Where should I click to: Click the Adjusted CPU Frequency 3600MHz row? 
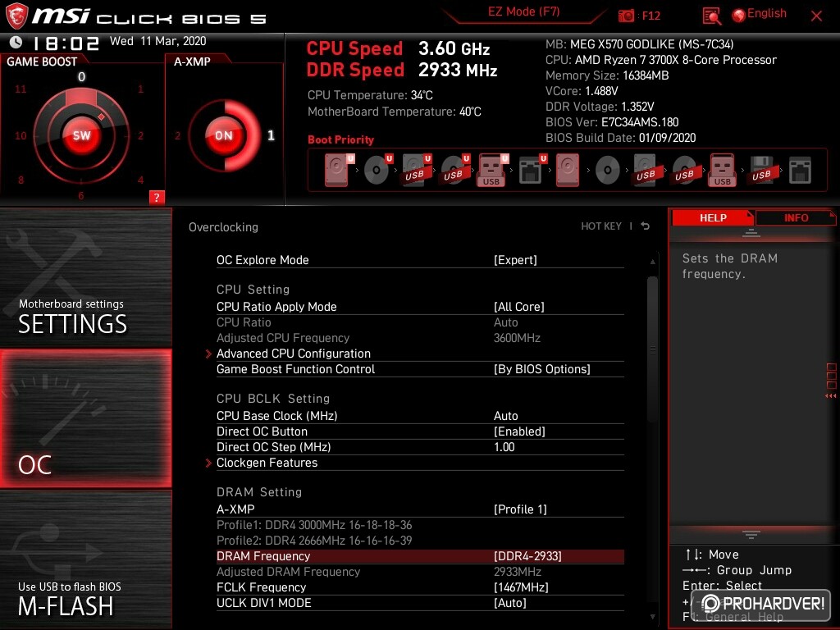(x=420, y=338)
